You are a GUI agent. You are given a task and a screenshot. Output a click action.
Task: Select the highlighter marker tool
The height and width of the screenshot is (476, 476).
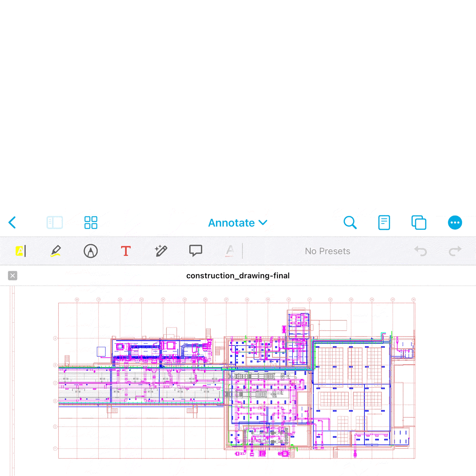pyautogui.click(x=55, y=251)
